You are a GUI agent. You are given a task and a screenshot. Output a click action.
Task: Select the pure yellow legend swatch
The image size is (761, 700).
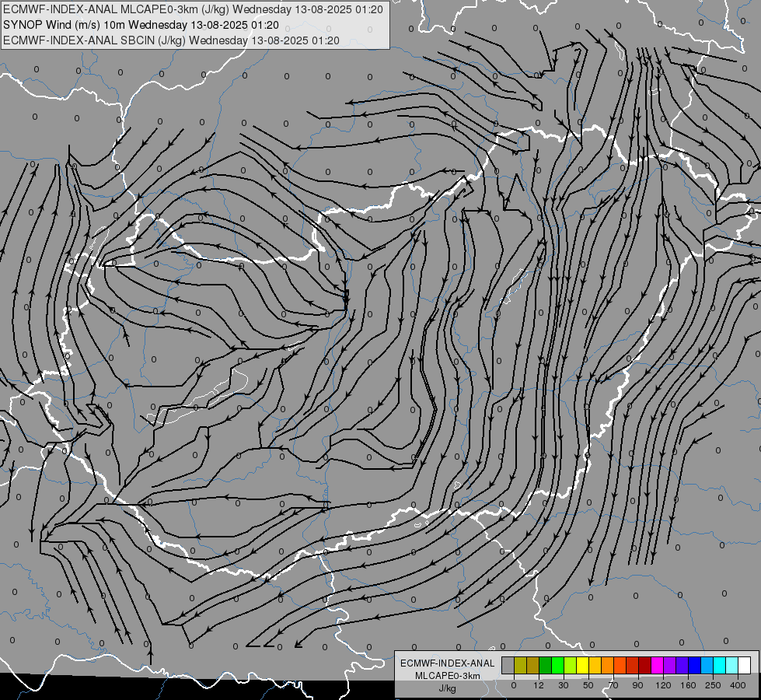click(x=582, y=666)
